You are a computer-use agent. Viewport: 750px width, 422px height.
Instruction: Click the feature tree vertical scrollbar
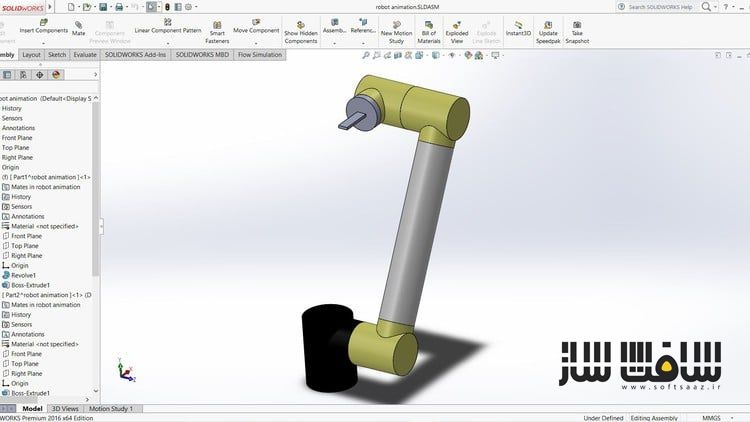coord(96,189)
